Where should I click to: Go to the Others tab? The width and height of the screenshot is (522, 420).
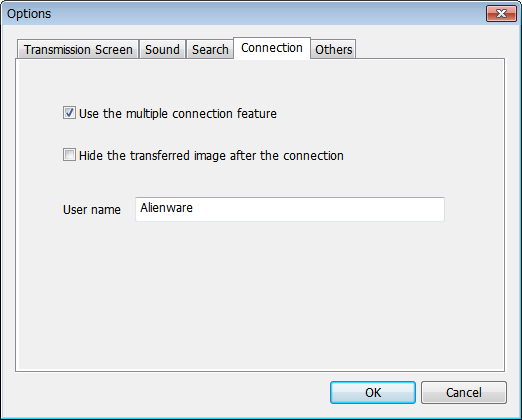tap(333, 49)
